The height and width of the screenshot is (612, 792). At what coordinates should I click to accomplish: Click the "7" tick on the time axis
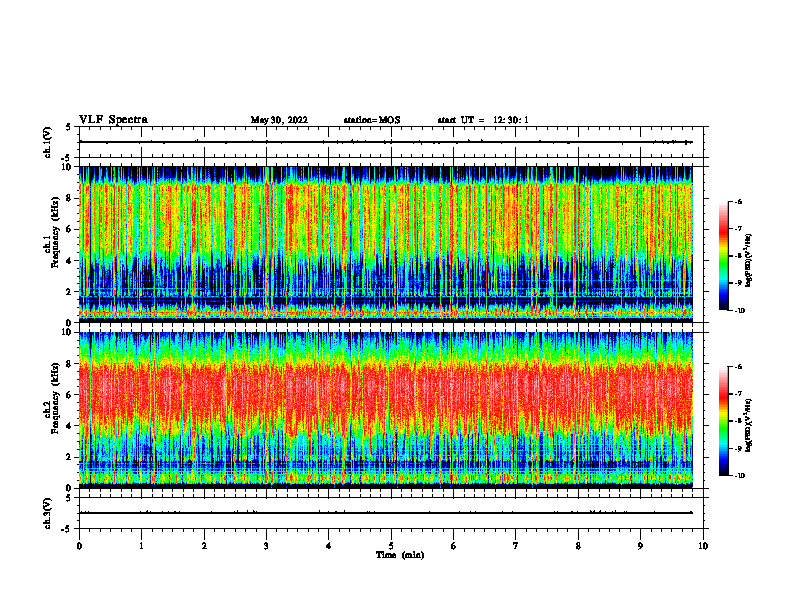point(516,546)
